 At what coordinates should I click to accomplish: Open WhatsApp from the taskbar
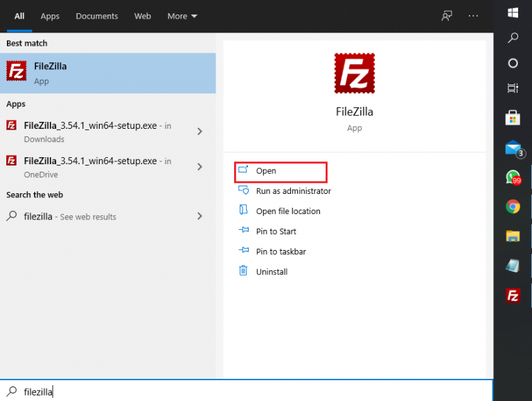pyautogui.click(x=513, y=177)
